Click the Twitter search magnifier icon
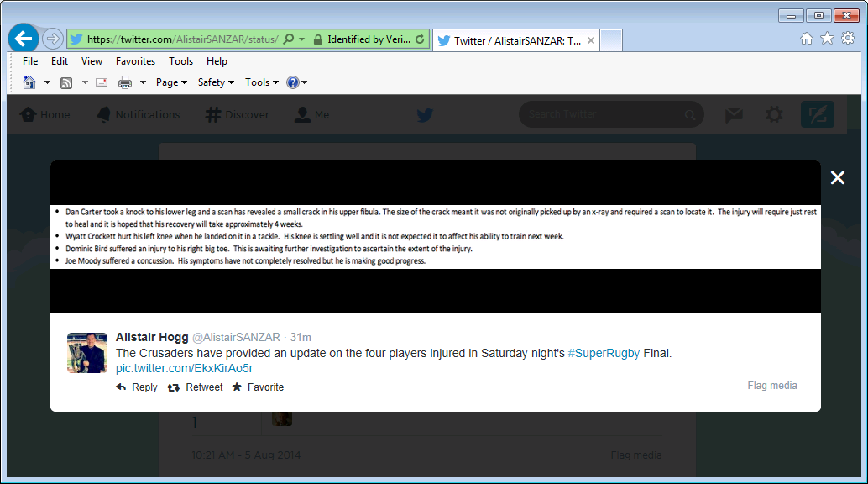This screenshot has width=868, height=484. tap(690, 115)
